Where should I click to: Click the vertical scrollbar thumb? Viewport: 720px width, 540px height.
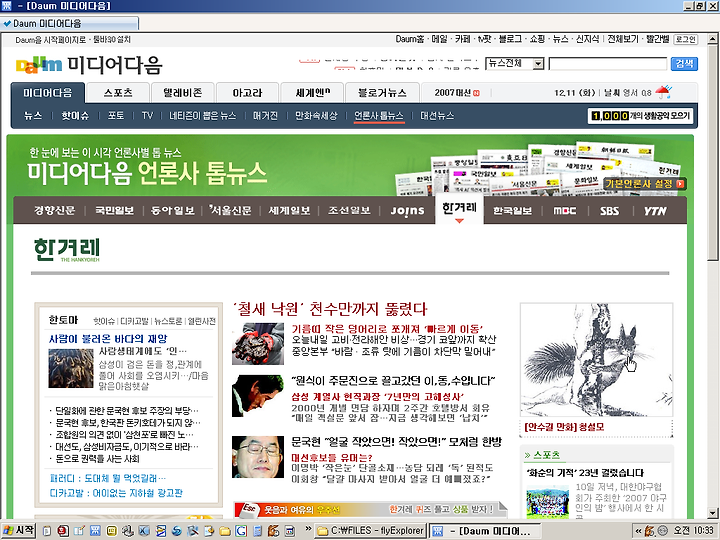click(712, 152)
